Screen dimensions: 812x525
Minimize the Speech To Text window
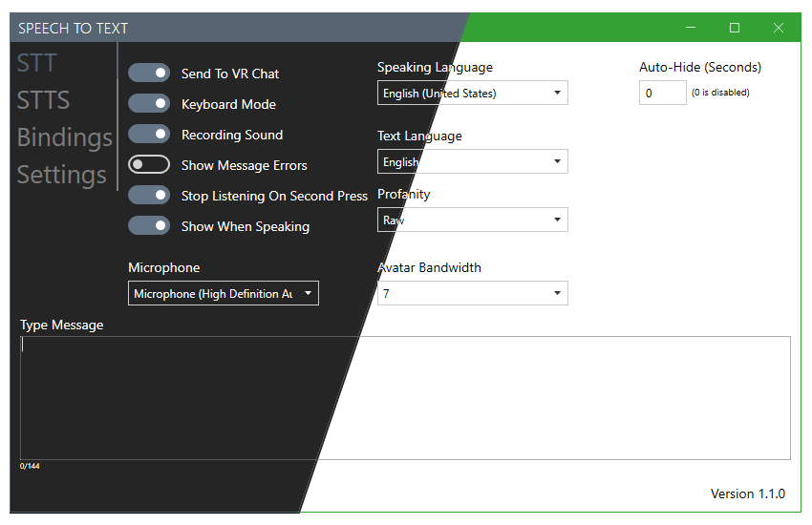(x=691, y=28)
